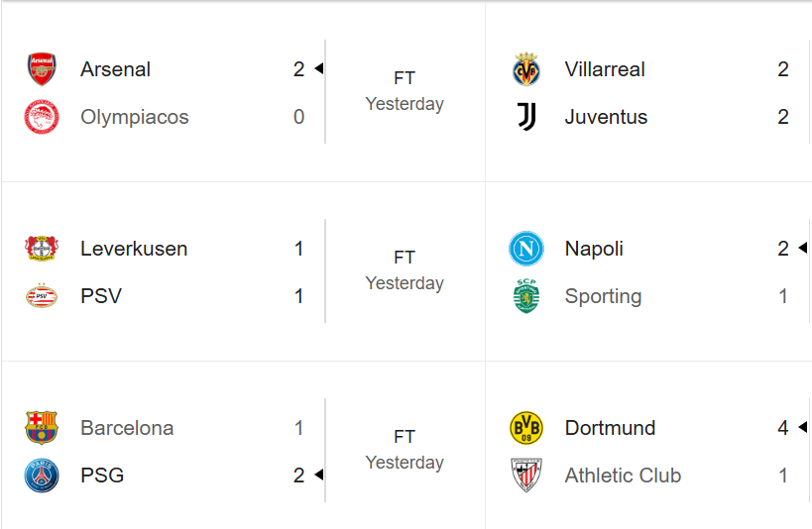
Task: Open Arsenal vs Olympiacos FT match status
Action: pos(405,79)
